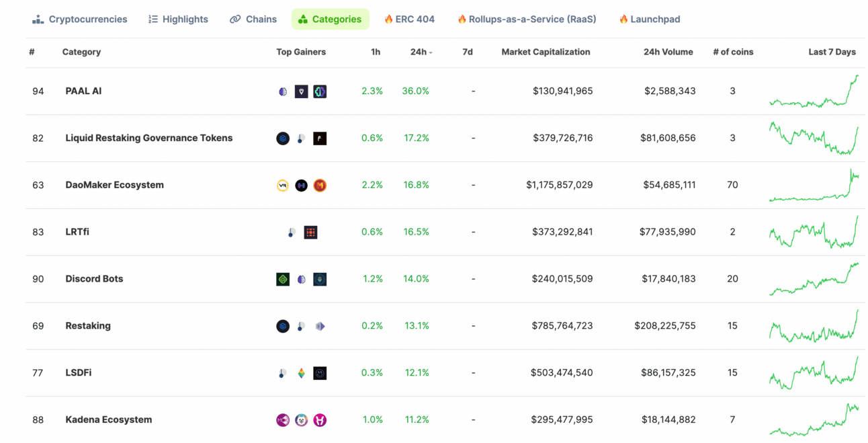Click the $130,941,965 market cap value
The width and height of the screenshot is (868, 443).
[562, 91]
